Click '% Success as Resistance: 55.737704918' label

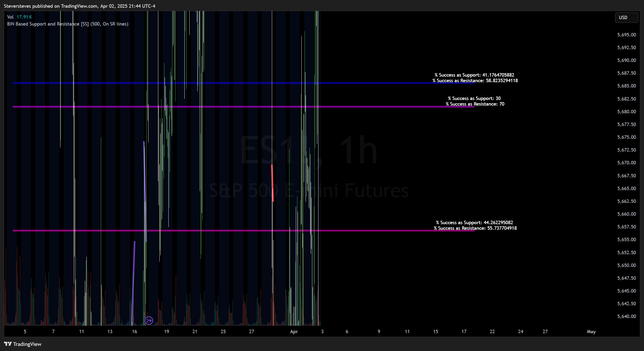point(475,228)
